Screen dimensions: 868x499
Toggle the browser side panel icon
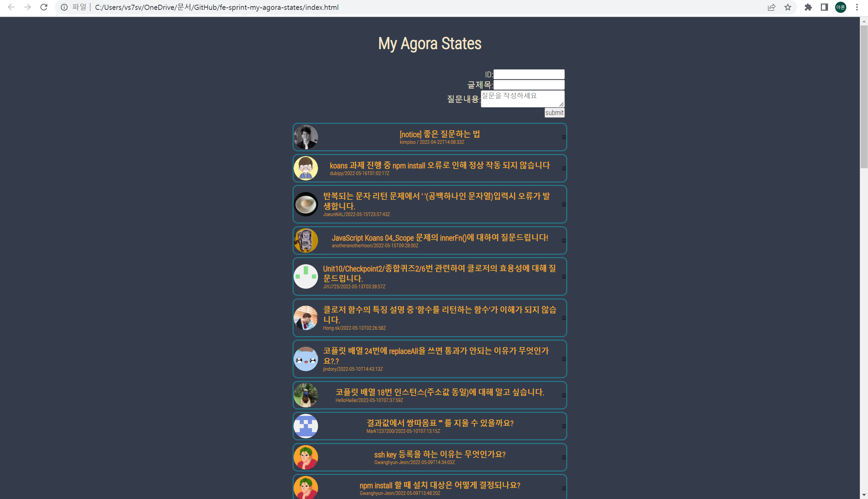tap(825, 7)
